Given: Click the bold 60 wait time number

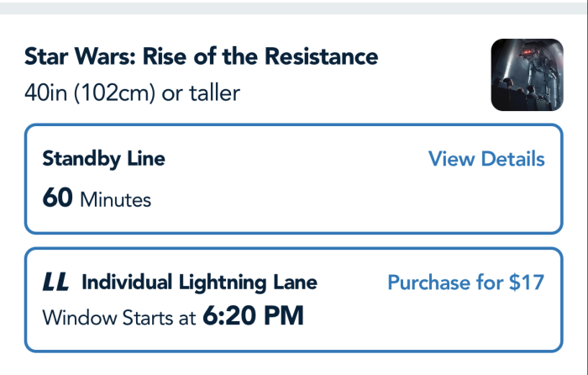Looking at the screenshot, I should (x=57, y=199).
